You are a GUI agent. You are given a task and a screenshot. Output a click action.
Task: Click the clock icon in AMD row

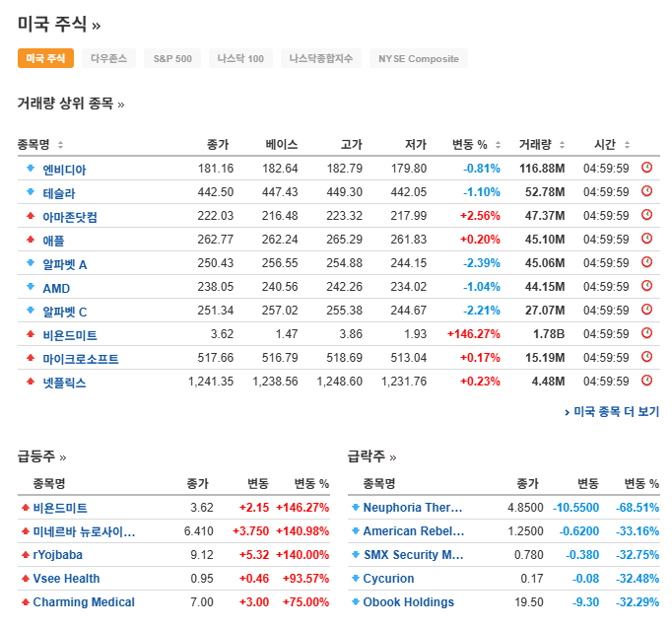(646, 286)
